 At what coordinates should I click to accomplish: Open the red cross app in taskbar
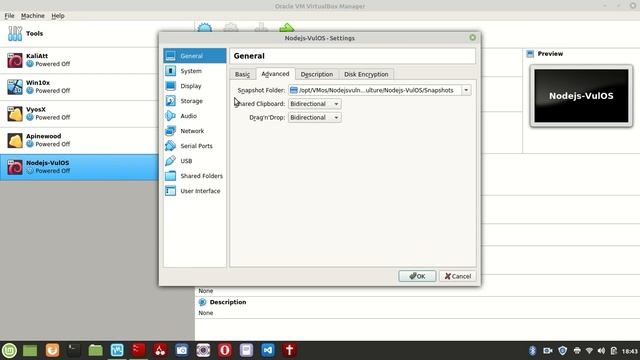click(289, 350)
